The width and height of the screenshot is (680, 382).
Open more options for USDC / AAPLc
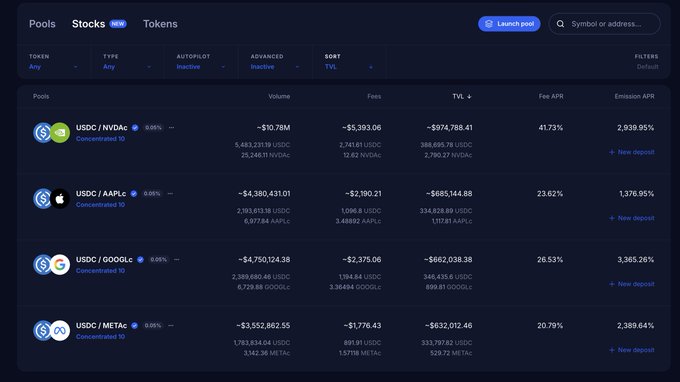(170, 193)
